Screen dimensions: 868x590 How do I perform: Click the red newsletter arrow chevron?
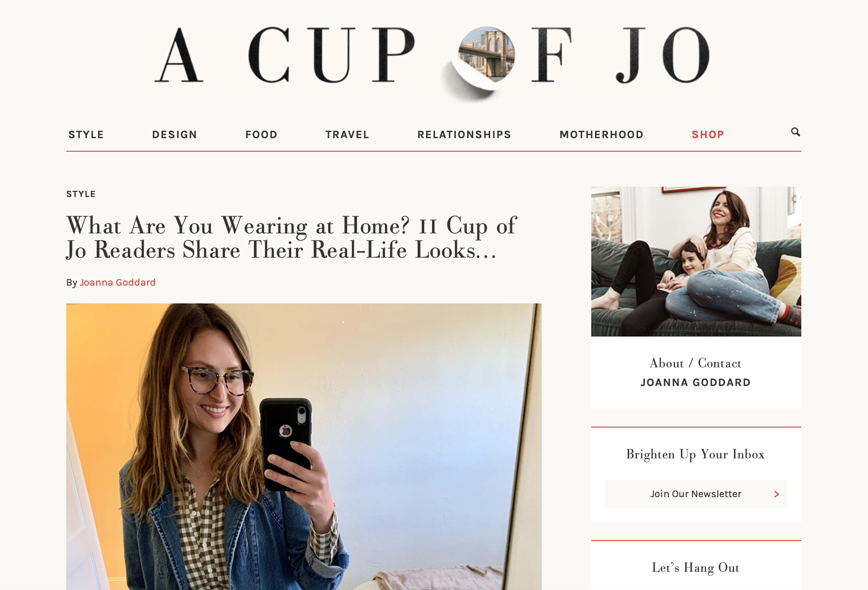pos(777,494)
